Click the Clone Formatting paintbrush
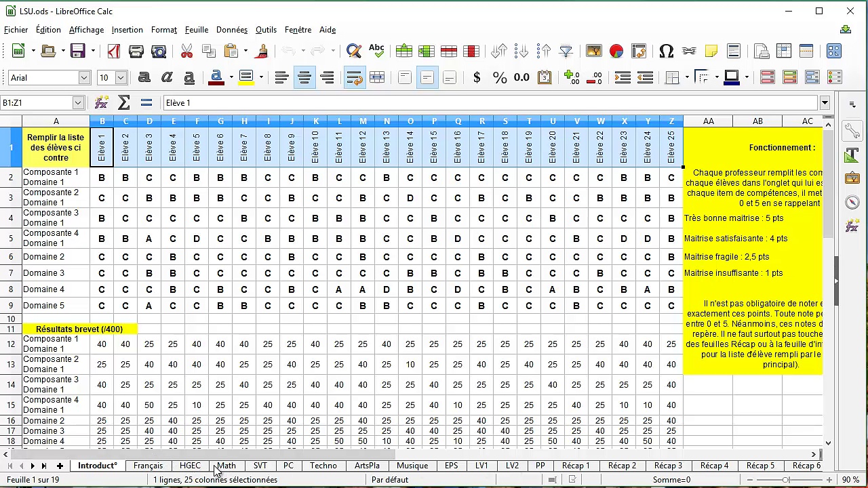The width and height of the screenshot is (868, 488). point(262,51)
